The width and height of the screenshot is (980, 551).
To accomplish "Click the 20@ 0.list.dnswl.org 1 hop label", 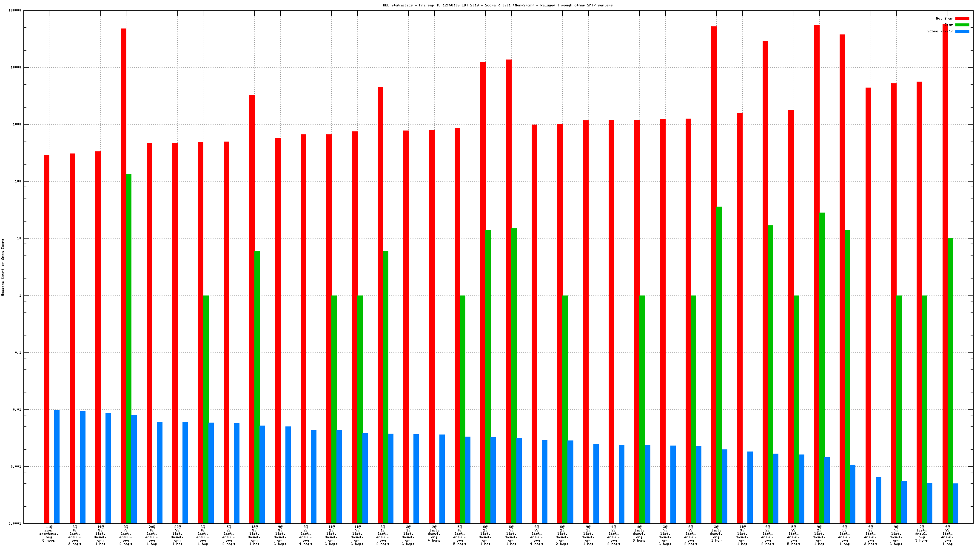I will pos(151,535).
